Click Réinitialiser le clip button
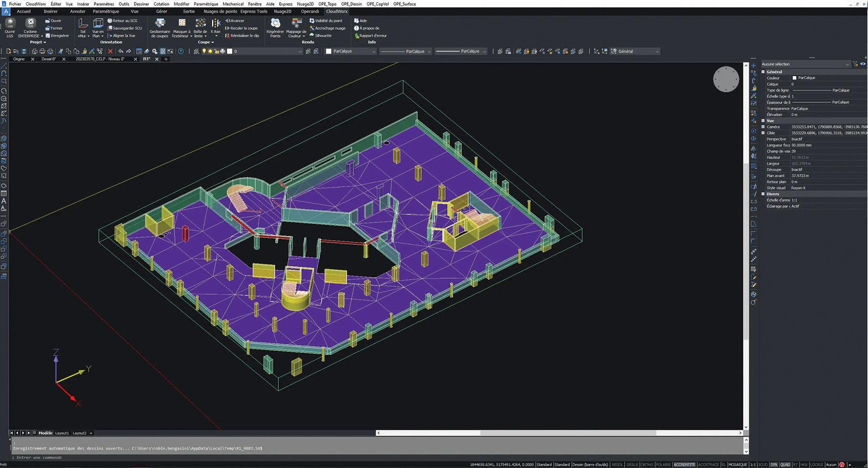Viewport: 868px width, 468px height. 242,36
